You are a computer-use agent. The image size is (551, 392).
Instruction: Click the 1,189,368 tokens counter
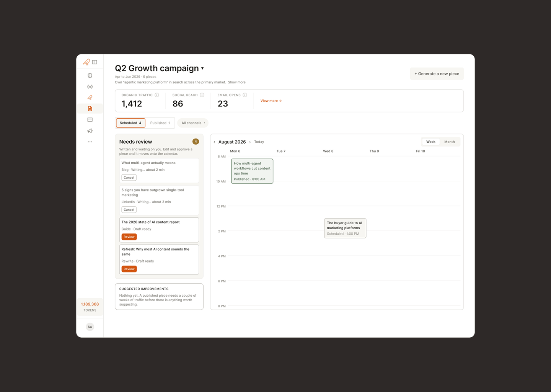(90, 307)
